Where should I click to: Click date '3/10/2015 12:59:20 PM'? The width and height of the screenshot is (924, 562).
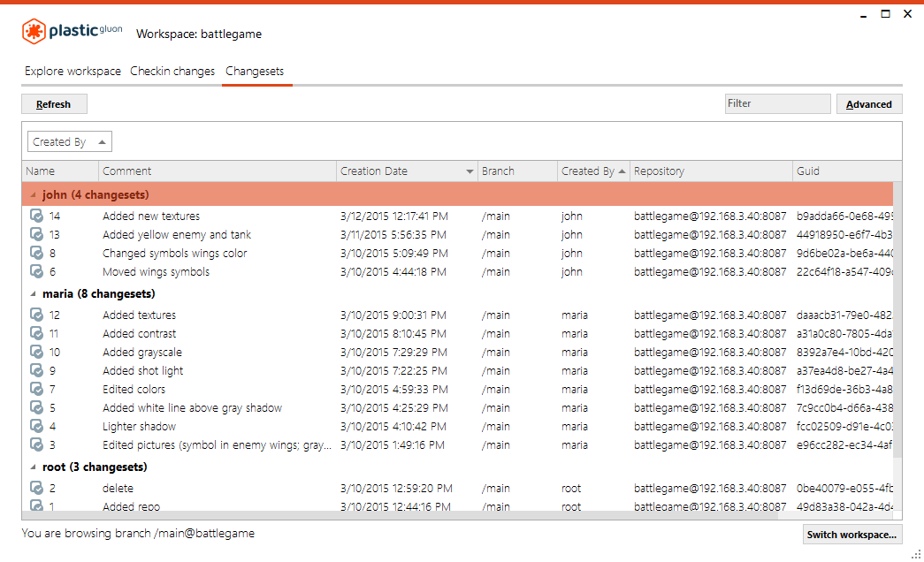click(396, 489)
